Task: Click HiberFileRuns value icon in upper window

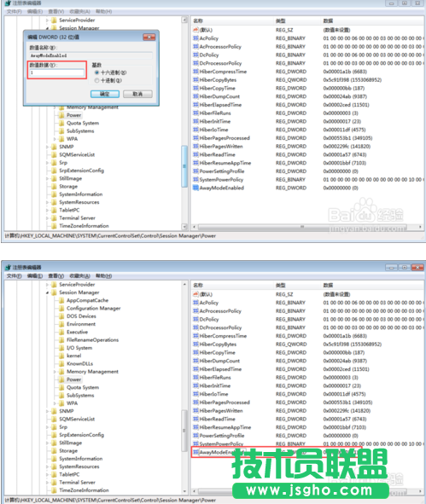Action: pos(195,113)
